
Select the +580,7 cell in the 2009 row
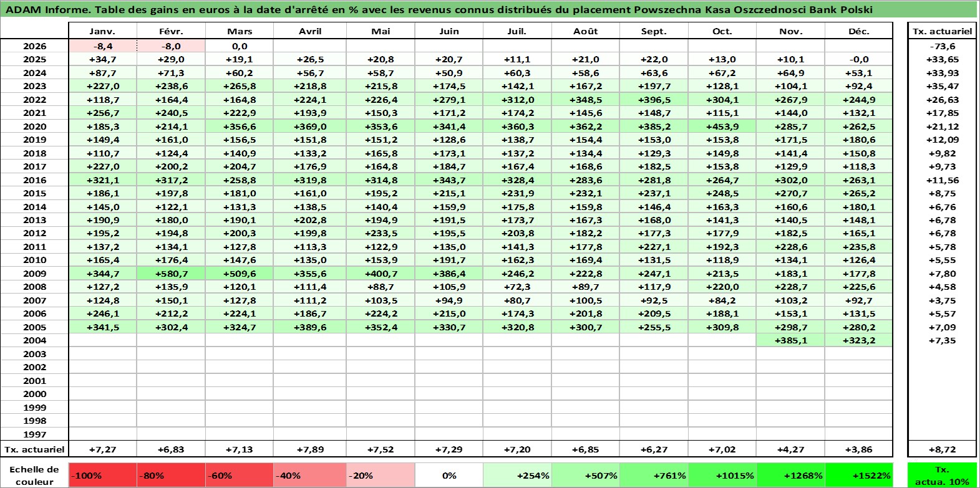pyautogui.click(x=171, y=274)
